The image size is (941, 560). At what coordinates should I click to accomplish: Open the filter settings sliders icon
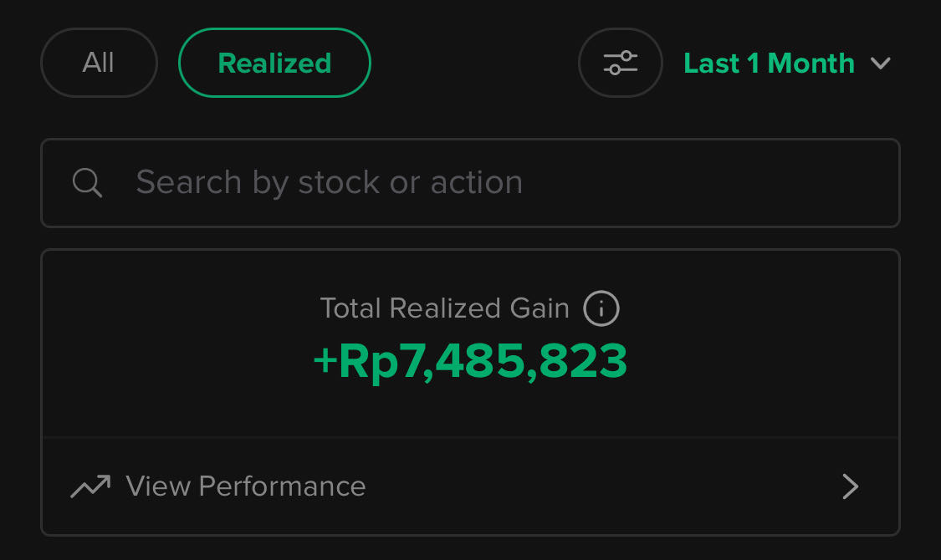pyautogui.click(x=620, y=63)
